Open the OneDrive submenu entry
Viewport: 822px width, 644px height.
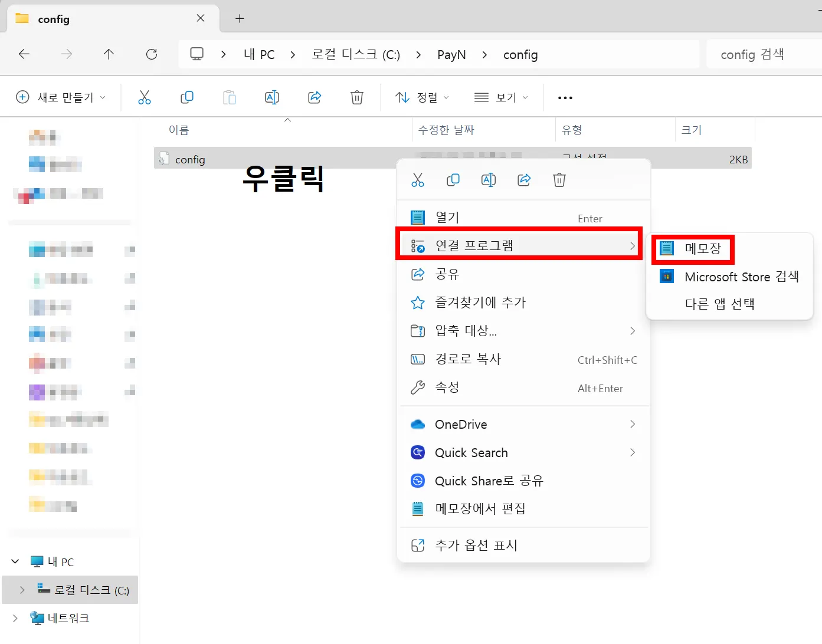click(524, 425)
